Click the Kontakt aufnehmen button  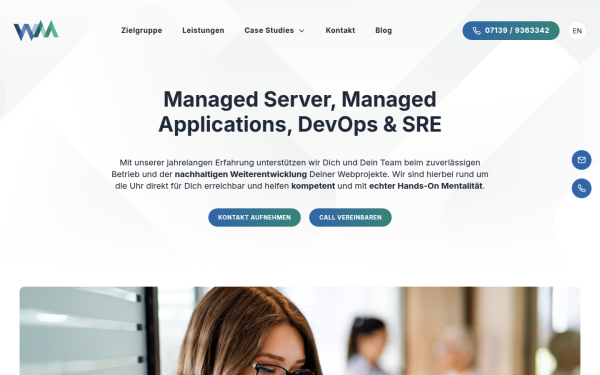(254, 217)
